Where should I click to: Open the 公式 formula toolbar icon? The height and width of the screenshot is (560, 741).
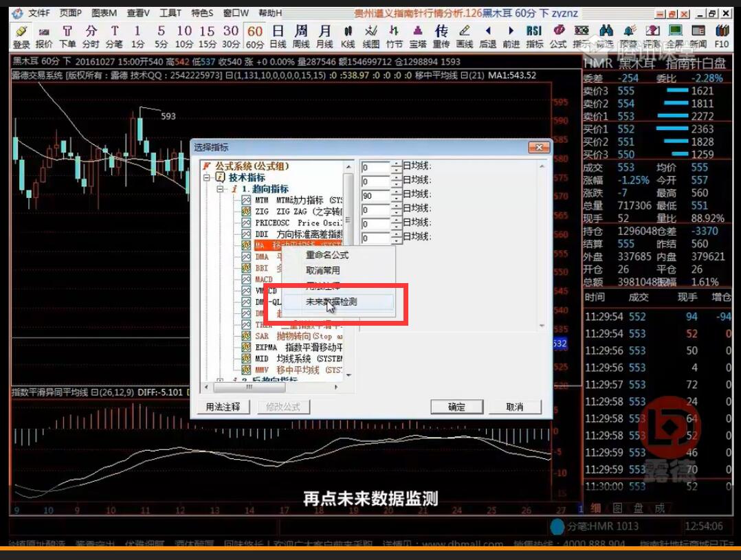coord(558,36)
